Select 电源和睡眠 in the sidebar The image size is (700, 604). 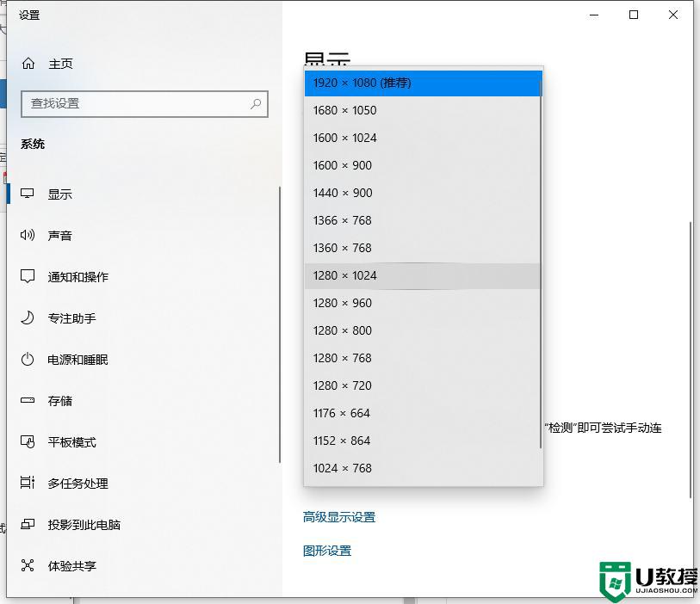click(77, 360)
